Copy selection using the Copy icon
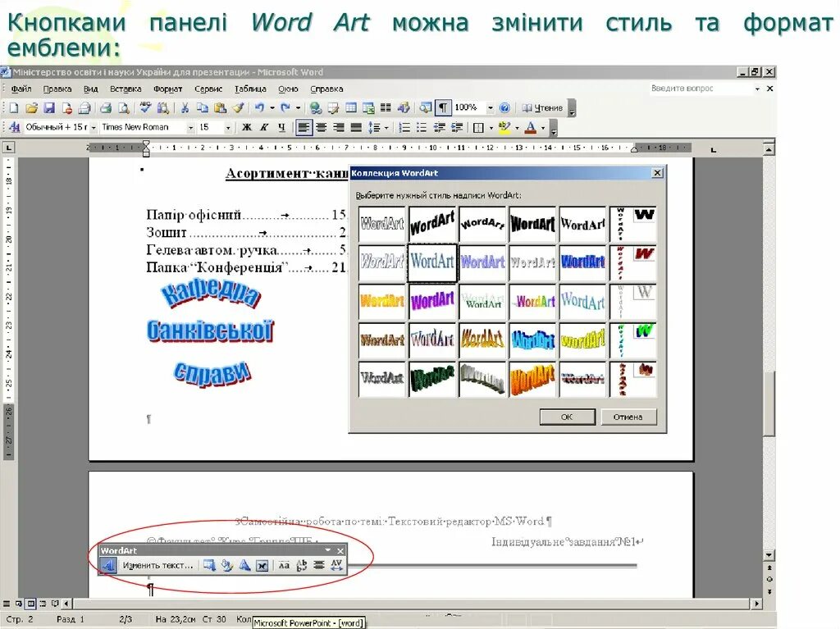 click(202, 107)
